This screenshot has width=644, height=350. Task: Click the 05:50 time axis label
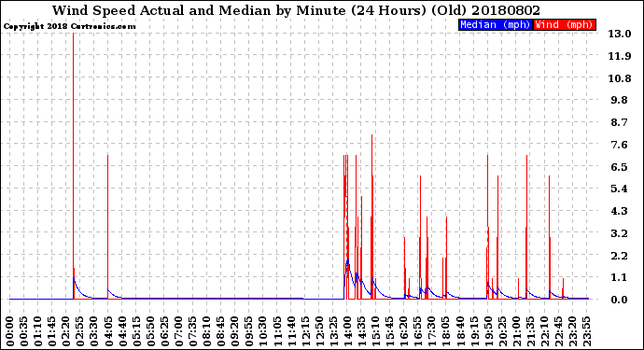coord(150,331)
